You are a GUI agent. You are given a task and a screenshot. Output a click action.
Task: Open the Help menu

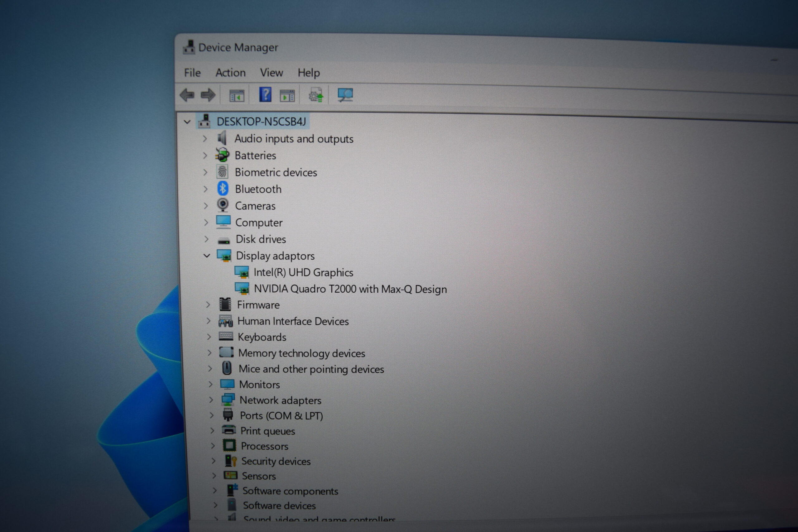309,73
